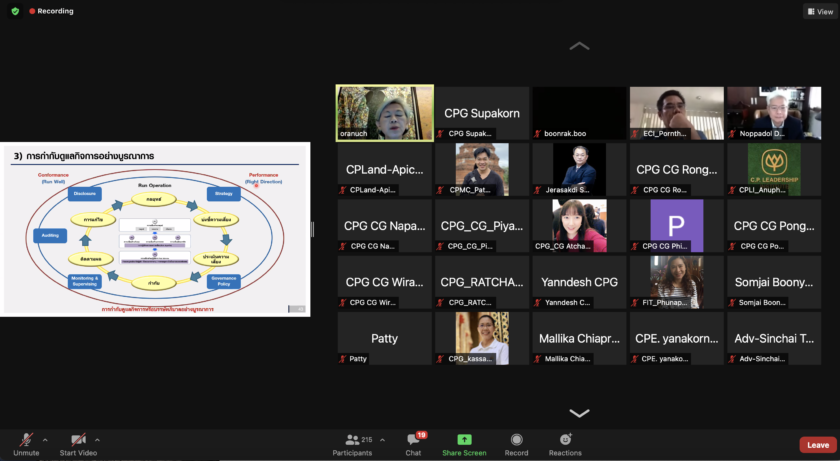
Task: Click the red Leave button
Action: [x=817, y=445]
